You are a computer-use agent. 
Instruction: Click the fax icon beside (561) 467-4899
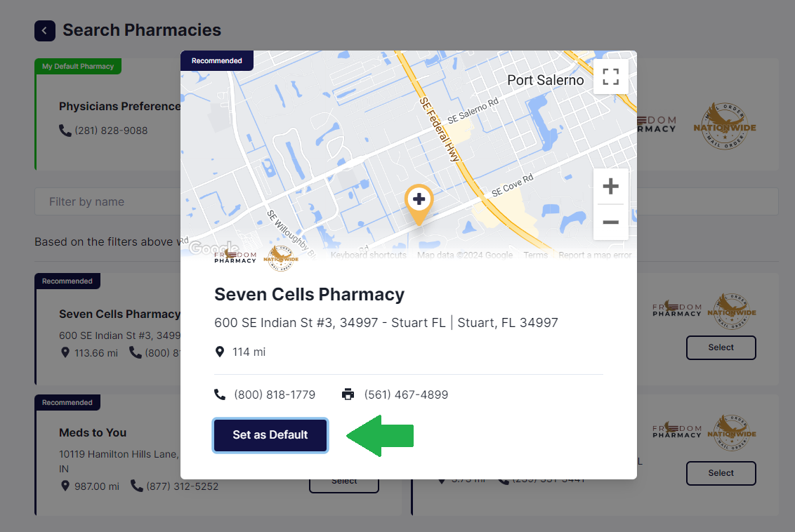pos(348,394)
